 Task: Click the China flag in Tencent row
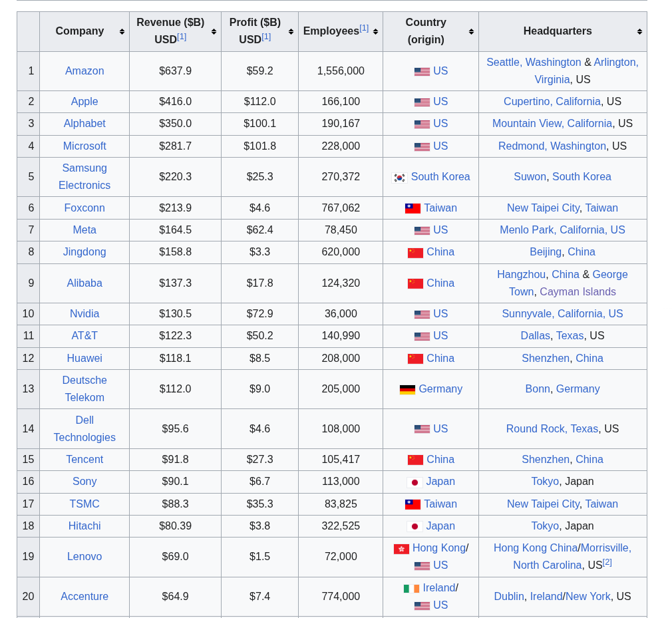coord(415,460)
